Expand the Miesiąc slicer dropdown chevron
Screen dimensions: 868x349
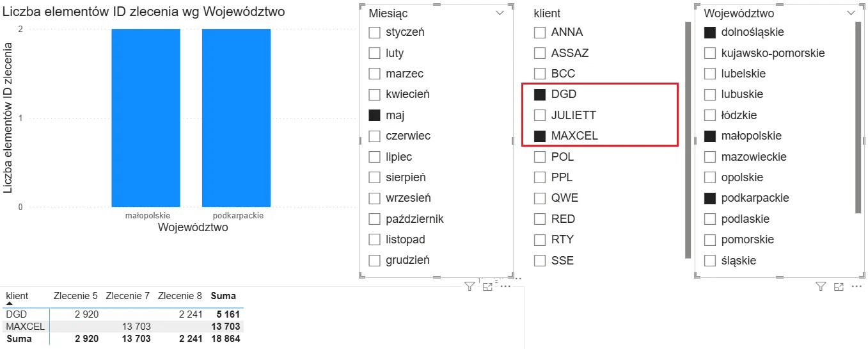coord(500,13)
